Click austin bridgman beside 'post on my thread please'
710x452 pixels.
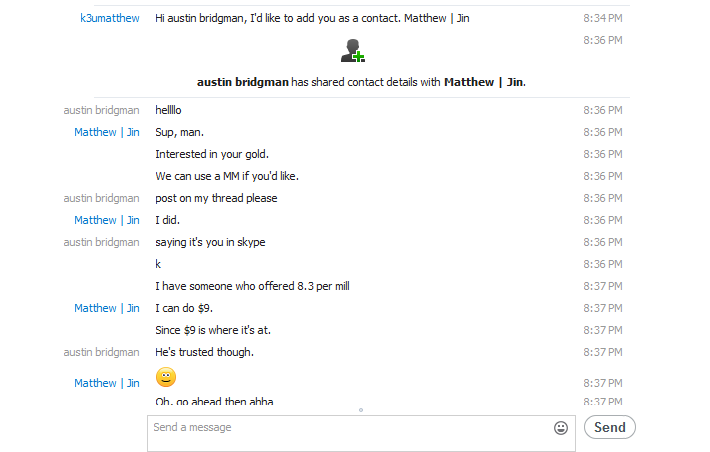pyautogui.click(x=102, y=198)
